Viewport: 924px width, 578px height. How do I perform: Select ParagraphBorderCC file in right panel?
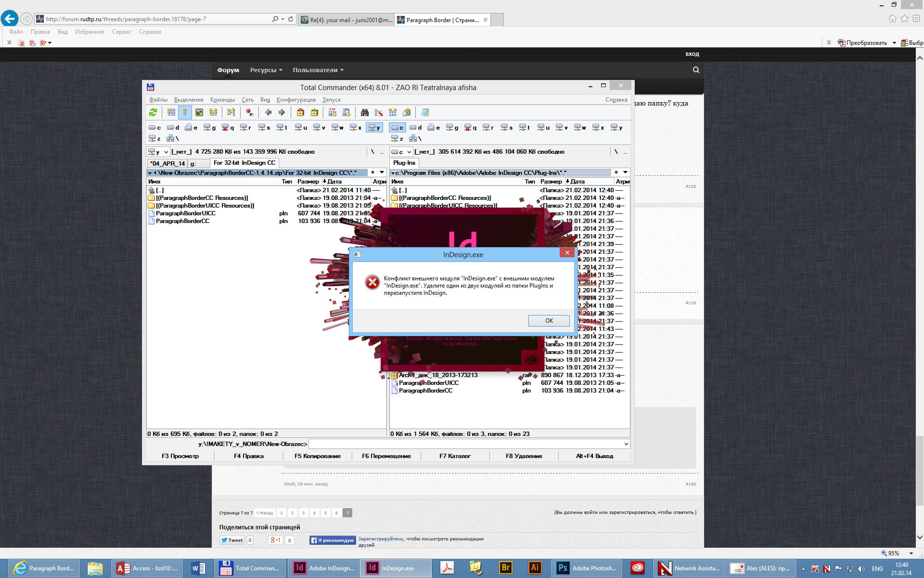(x=425, y=391)
